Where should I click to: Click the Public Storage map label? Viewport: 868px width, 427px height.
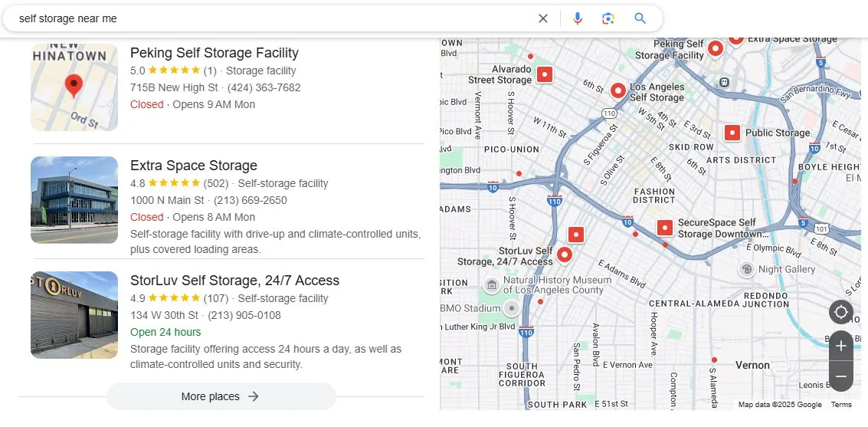777,133
